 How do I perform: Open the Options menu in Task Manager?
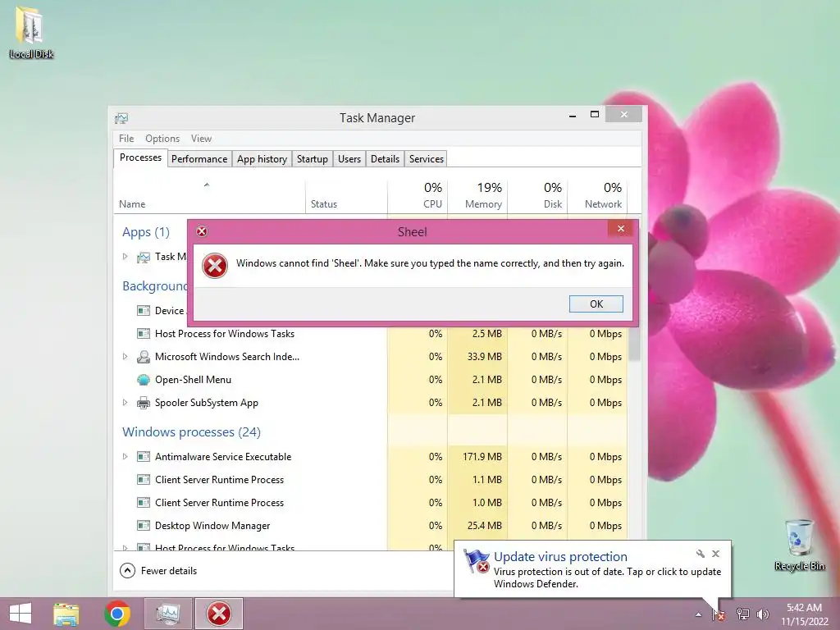point(162,138)
